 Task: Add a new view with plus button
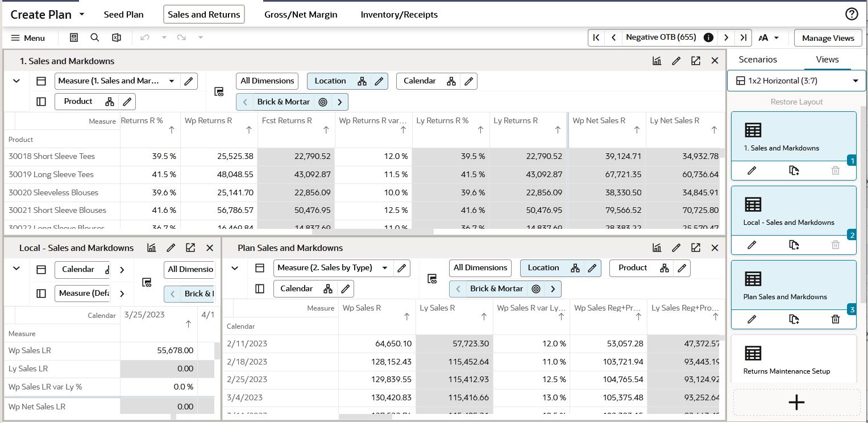tap(796, 402)
